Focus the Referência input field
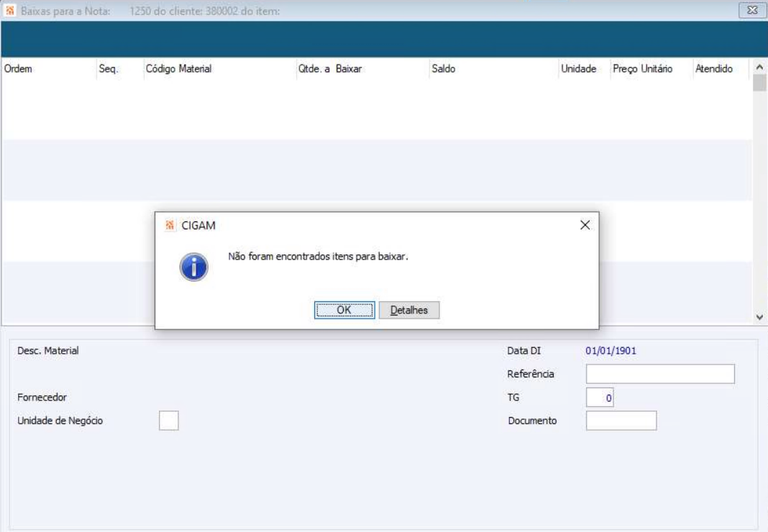 660,374
